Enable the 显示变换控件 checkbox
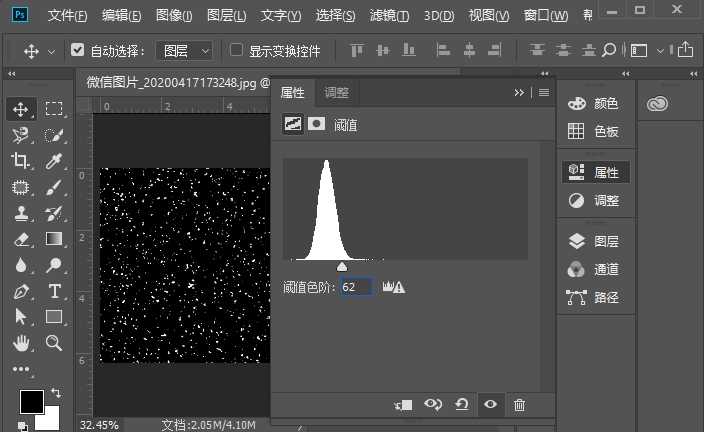The width and height of the screenshot is (704, 432). tap(236, 50)
